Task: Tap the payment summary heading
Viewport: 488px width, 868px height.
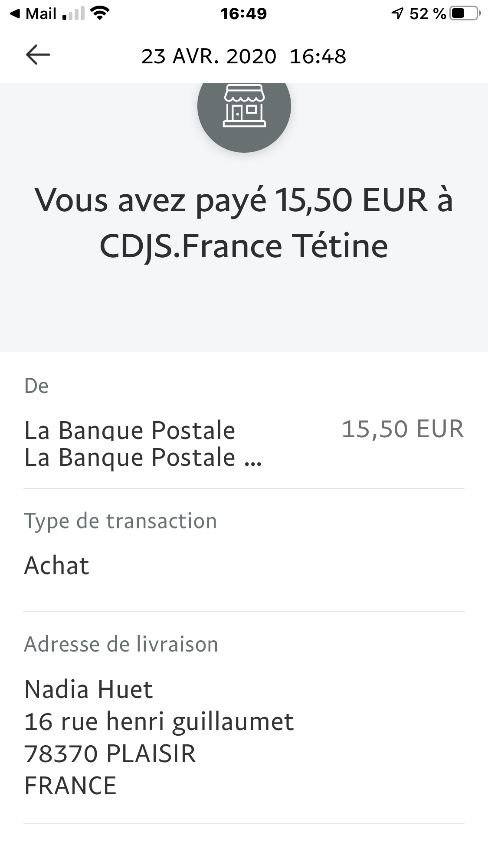Action: pos(244,223)
